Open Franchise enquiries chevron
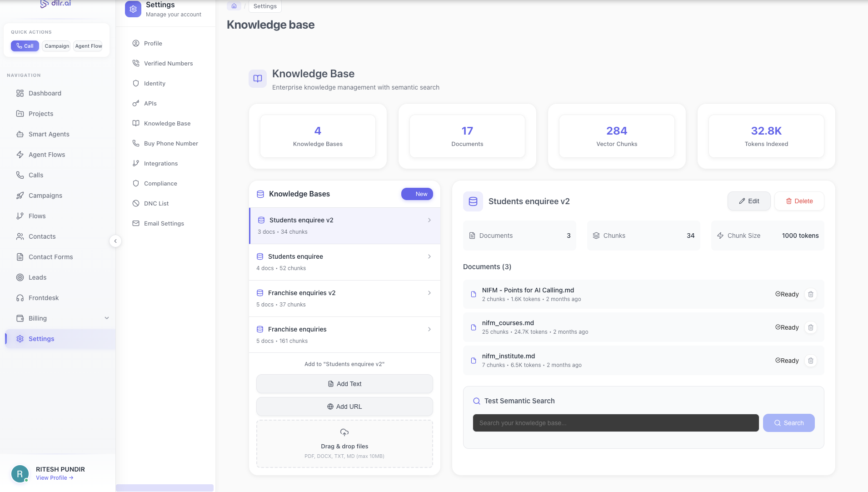 tap(429, 329)
